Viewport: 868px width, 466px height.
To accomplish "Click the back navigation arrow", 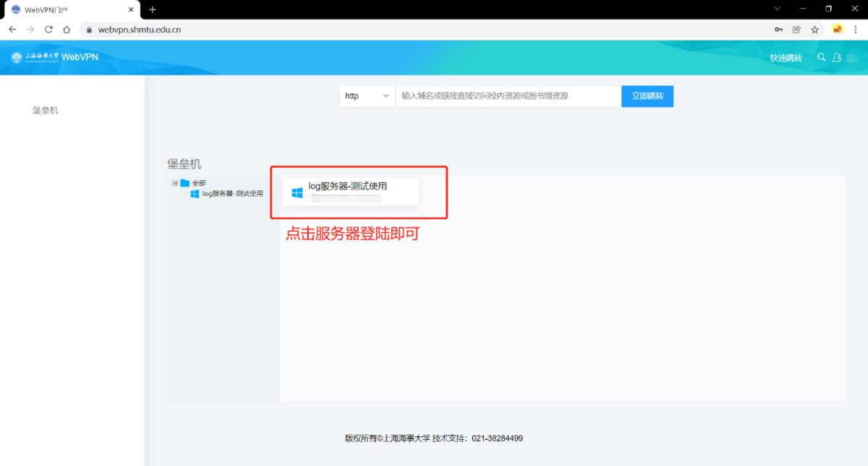I will point(12,30).
